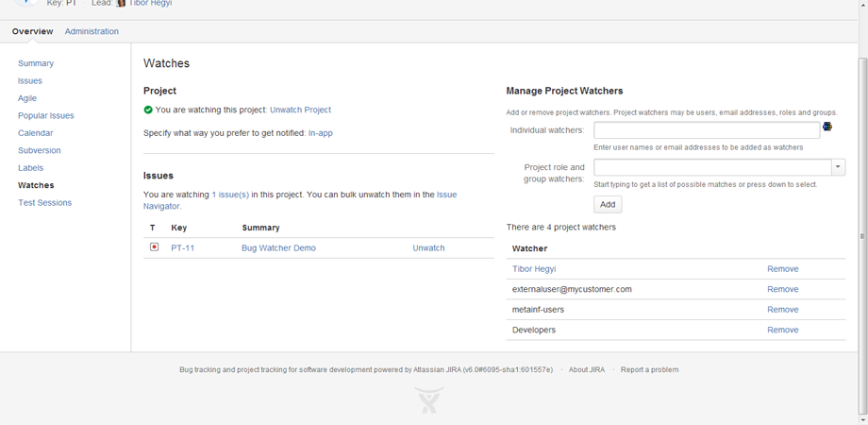Click Report a problem in footer
Image resolution: width=868 pixels, height=425 pixels.
(649, 369)
